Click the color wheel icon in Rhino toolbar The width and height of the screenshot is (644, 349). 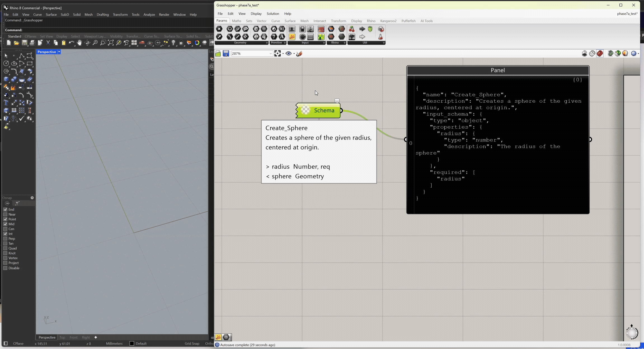197,43
